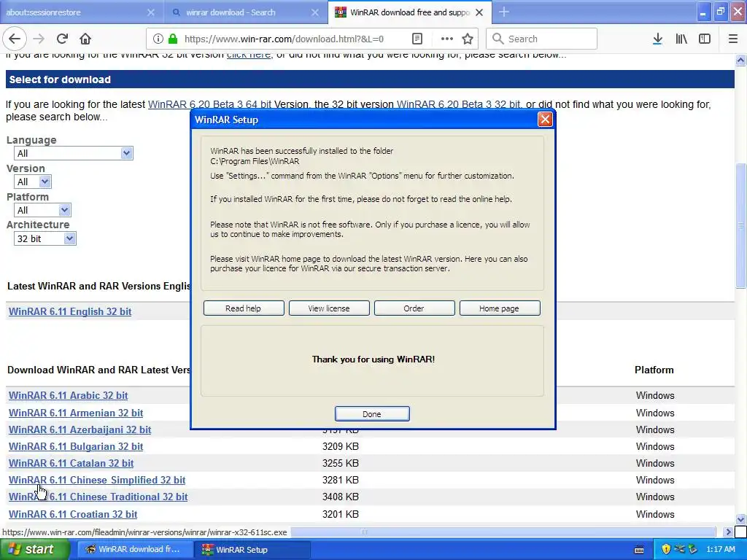Image resolution: width=747 pixels, height=560 pixels.
Task: Click the safely remove hardware tray icon
Action: 693,550
